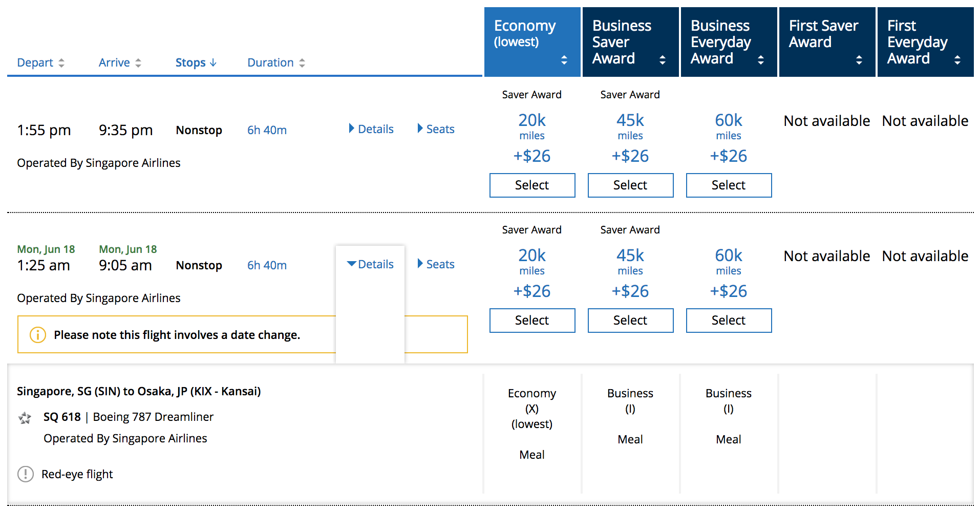Select 20k miles economy on 1:55 pm flight
980x511 pixels.
pyautogui.click(x=532, y=185)
